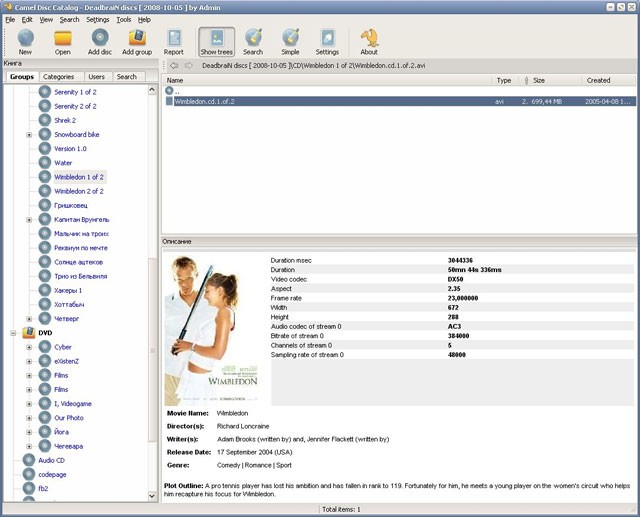Expand the Snowboard bike tree node
Image resolution: width=640 pixels, height=517 pixels.
coord(30,134)
